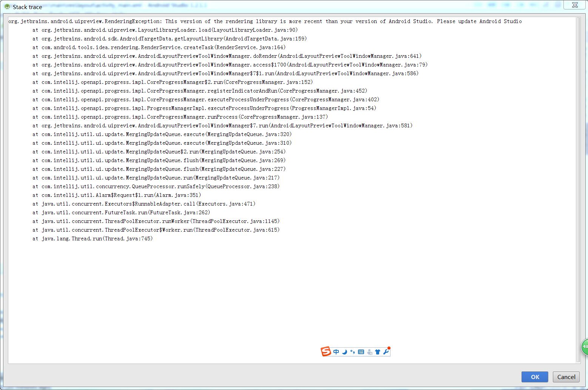
Task: Click the Executors$RunnableAdapter.call line
Action: [x=144, y=204]
